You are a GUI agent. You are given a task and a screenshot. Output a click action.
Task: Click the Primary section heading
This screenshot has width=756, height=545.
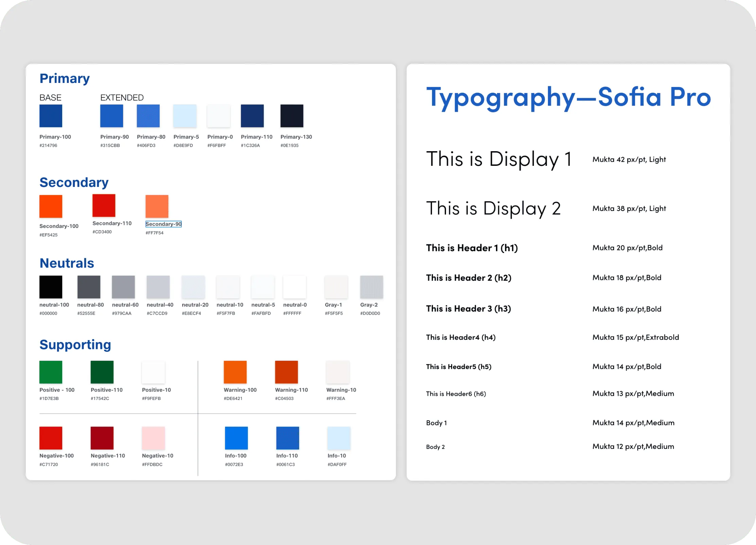(65, 78)
